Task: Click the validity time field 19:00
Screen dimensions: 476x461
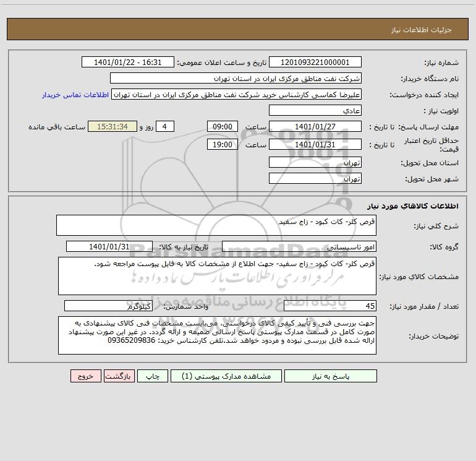Action: 222,144
